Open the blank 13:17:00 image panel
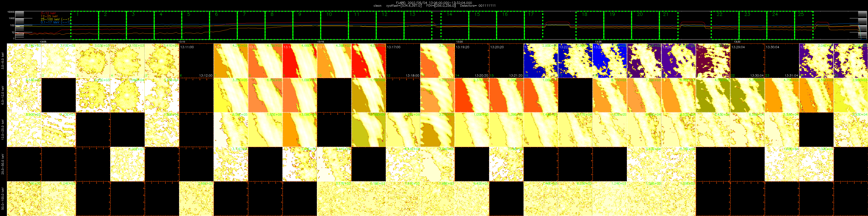This screenshot has width=868, height=216. pos(403,61)
